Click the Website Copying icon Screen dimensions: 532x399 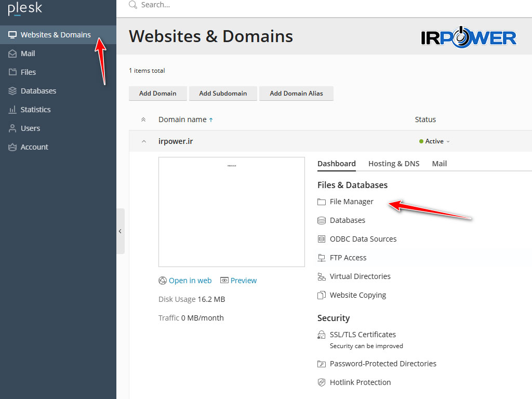[322, 295]
